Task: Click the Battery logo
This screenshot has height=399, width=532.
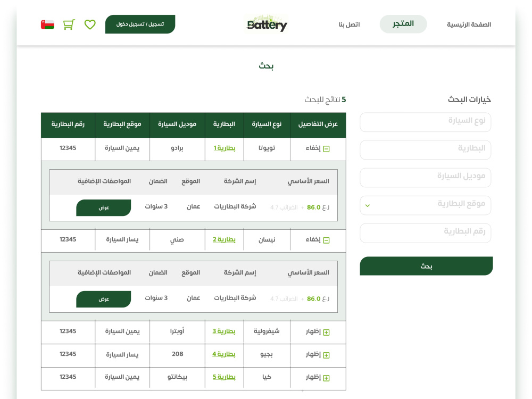Action: [267, 24]
